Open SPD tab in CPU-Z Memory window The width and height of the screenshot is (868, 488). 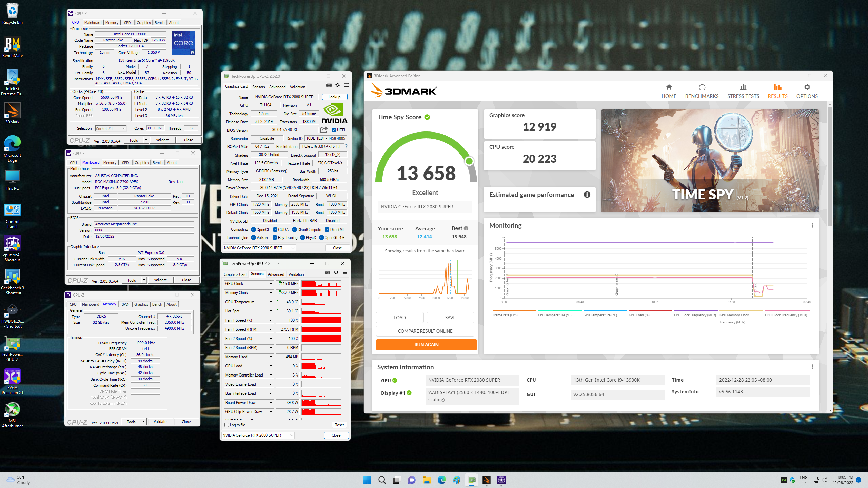[x=125, y=304]
